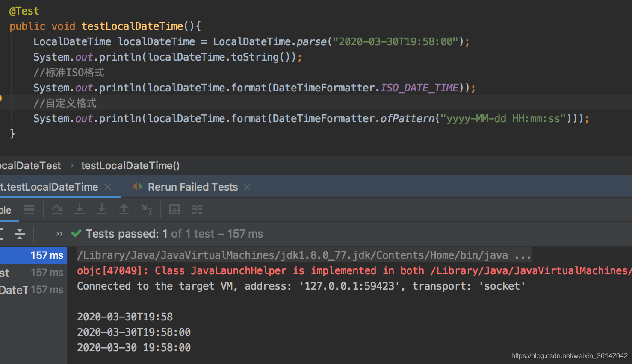Click the green tests passed checkmark
Image resolution: width=632 pixels, height=364 pixels.
(x=77, y=233)
